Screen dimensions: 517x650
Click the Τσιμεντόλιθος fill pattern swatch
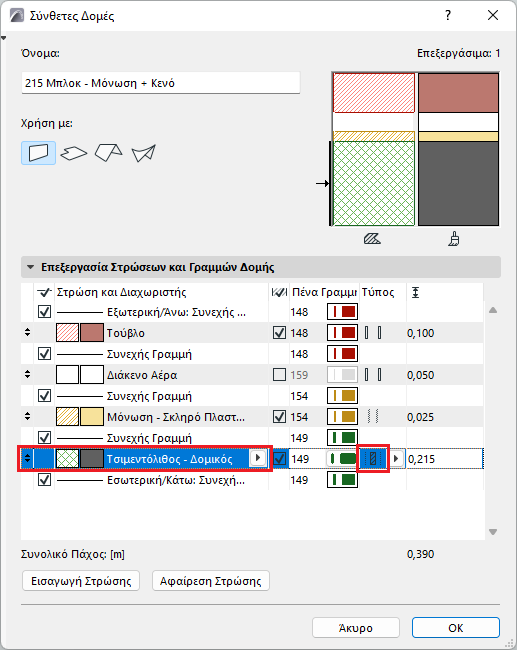(67, 459)
